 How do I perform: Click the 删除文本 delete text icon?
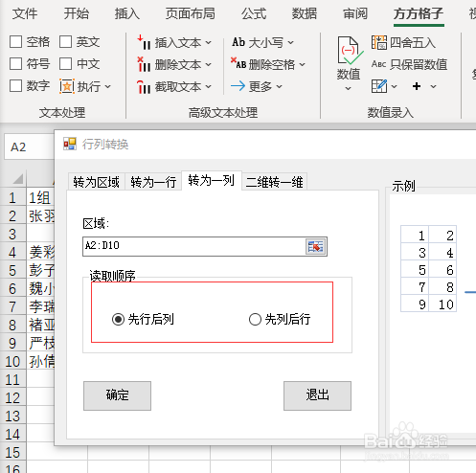pyautogui.click(x=144, y=64)
